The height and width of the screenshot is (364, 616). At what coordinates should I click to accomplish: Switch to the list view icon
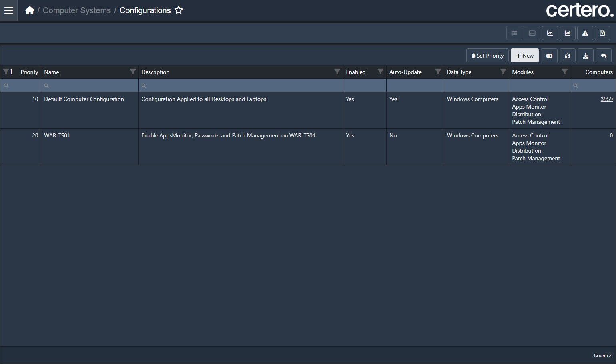click(x=514, y=33)
